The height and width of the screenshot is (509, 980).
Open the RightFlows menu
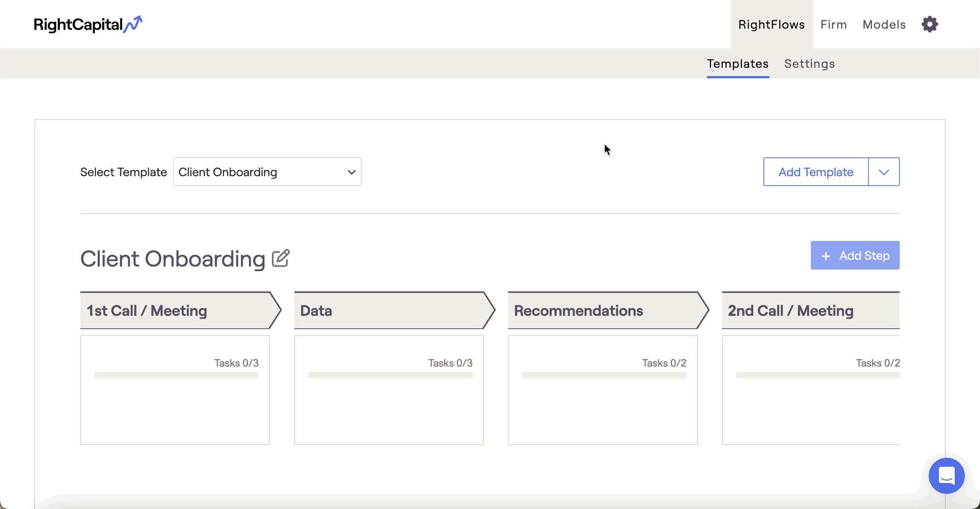(x=771, y=24)
